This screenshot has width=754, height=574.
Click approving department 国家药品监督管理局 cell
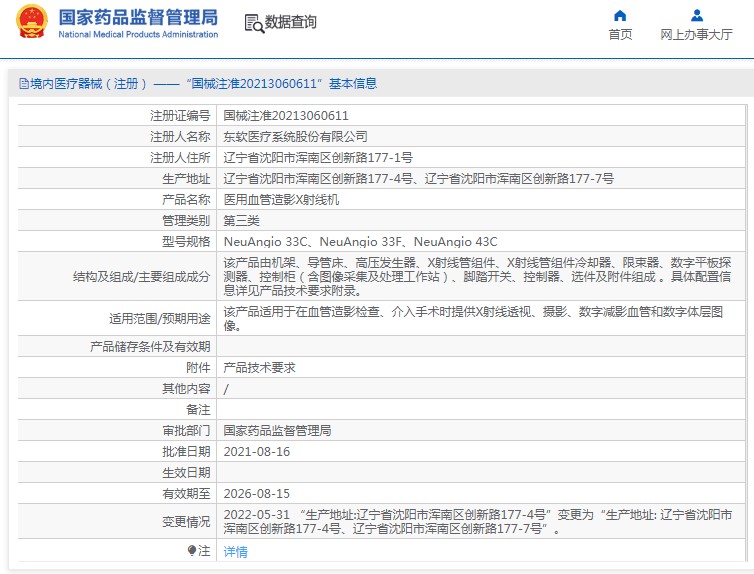point(277,431)
